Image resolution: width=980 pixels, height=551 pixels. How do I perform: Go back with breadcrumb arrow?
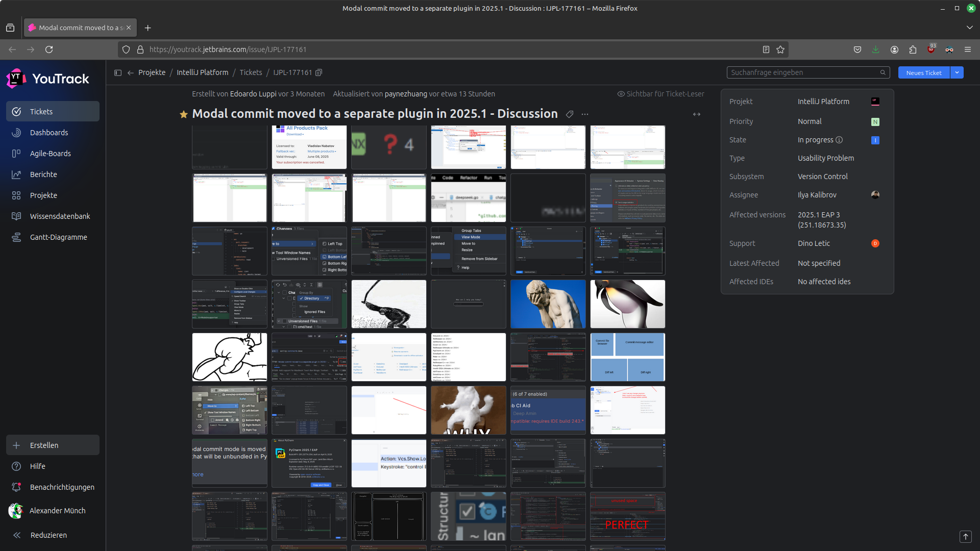[131, 72]
